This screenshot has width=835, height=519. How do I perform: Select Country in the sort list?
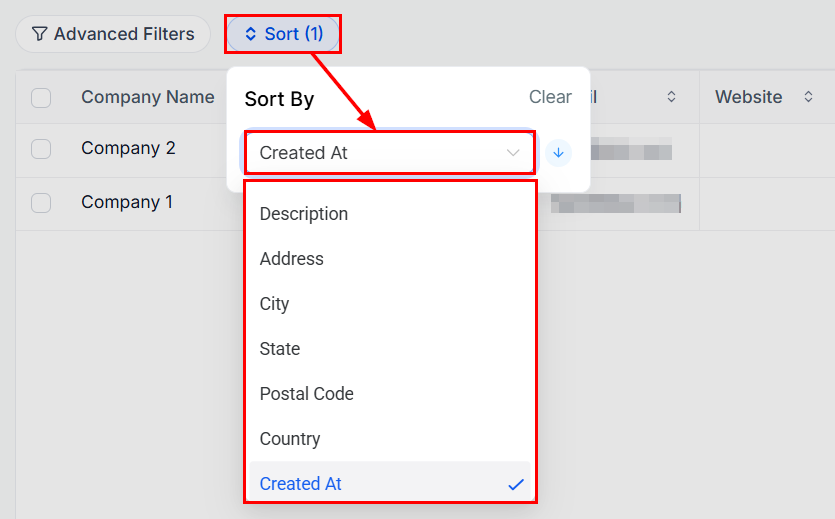[x=290, y=439]
